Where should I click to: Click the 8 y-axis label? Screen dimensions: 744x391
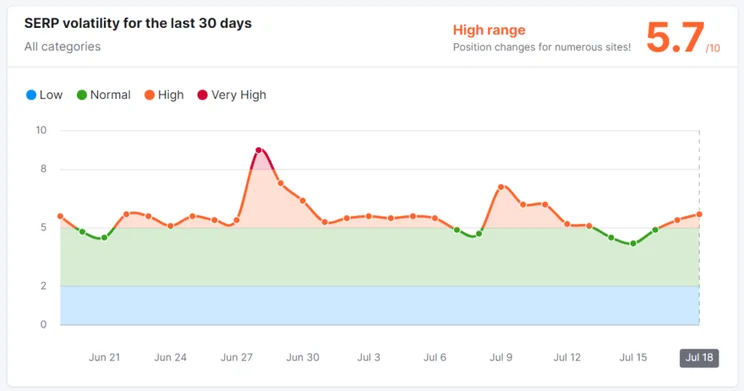(43, 169)
